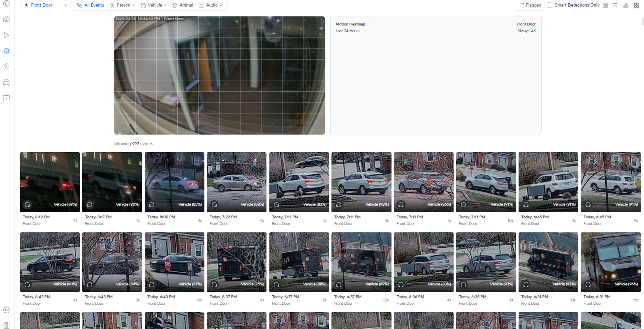Click the car icon in the filter bar

pos(143,5)
